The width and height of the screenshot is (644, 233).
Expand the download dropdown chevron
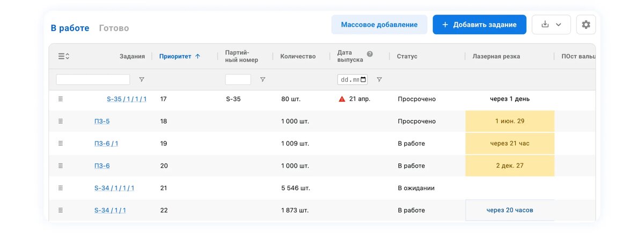[x=559, y=25]
